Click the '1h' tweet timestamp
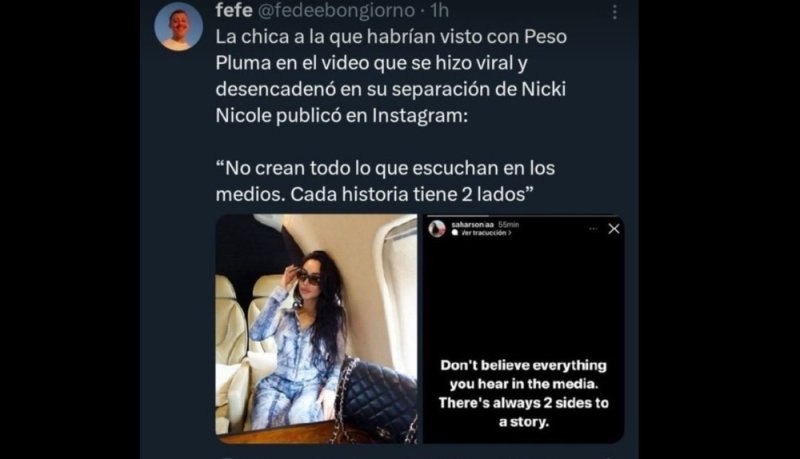The width and height of the screenshot is (800, 459). pos(439,11)
